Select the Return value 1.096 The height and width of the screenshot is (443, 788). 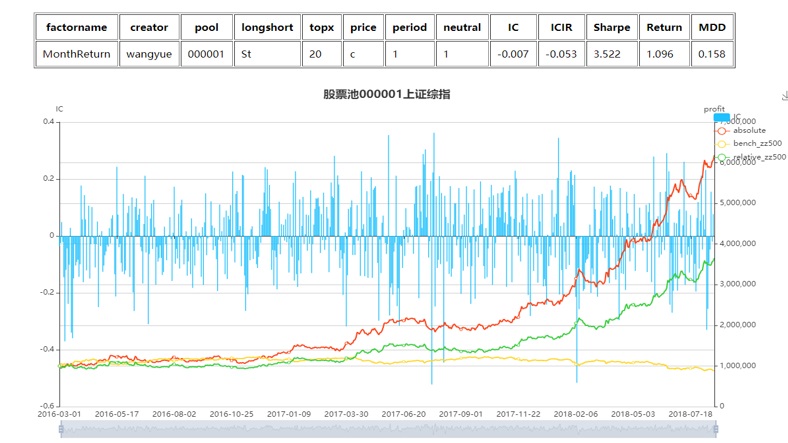tap(663, 54)
